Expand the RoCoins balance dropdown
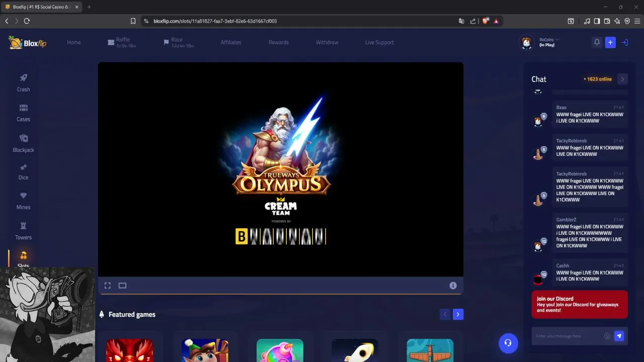This screenshot has width=644, height=362. (549, 40)
